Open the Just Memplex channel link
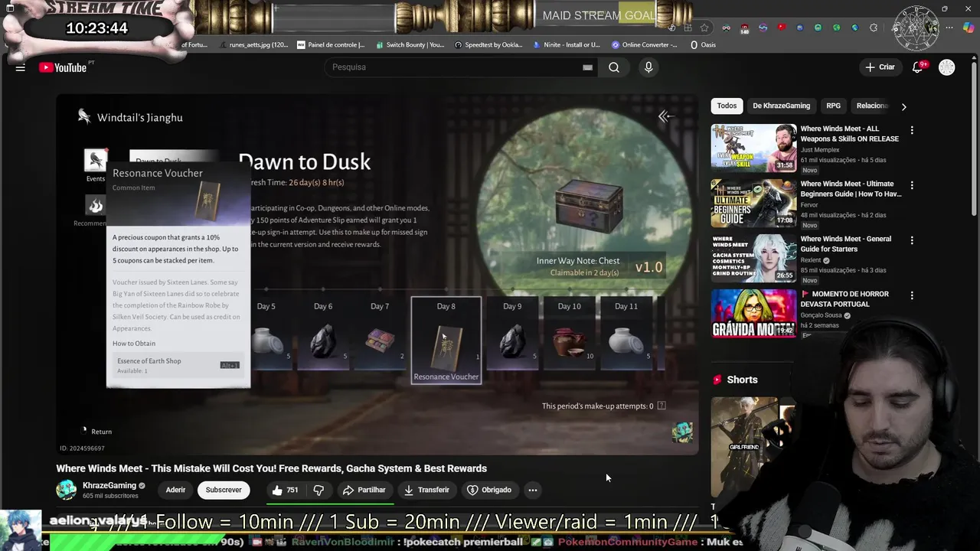Viewport: 980px width, 551px height. 822,150
